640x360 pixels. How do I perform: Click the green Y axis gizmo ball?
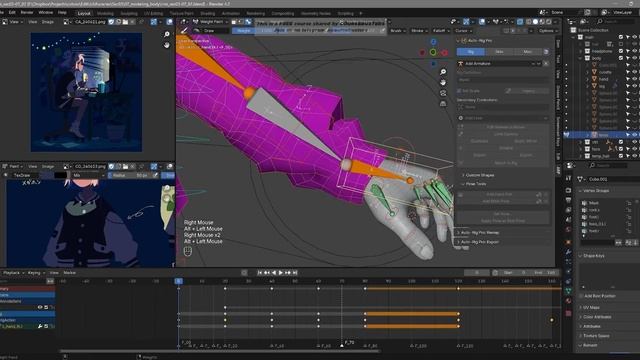pos(433,52)
